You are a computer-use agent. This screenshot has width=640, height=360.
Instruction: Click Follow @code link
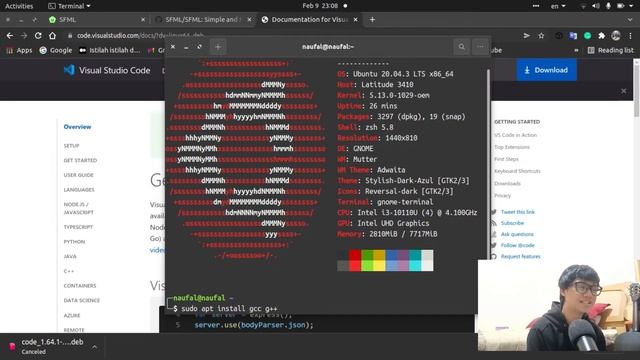(518, 245)
